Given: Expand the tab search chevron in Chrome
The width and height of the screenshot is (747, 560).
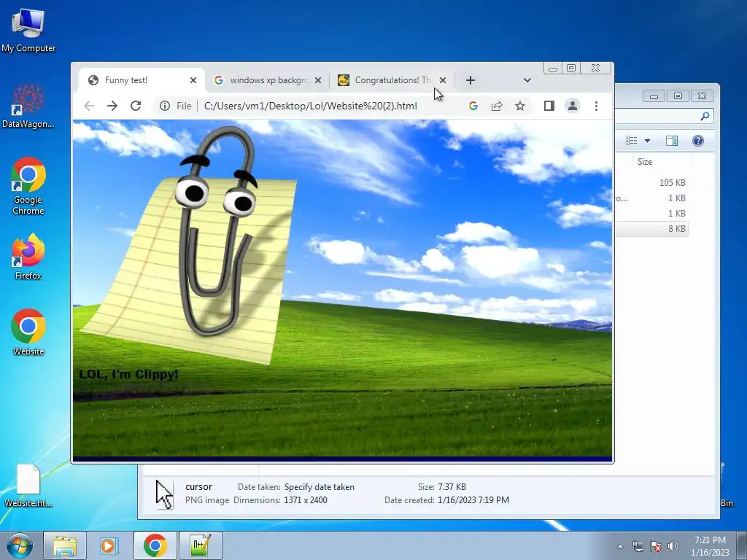Looking at the screenshot, I should click(x=527, y=80).
